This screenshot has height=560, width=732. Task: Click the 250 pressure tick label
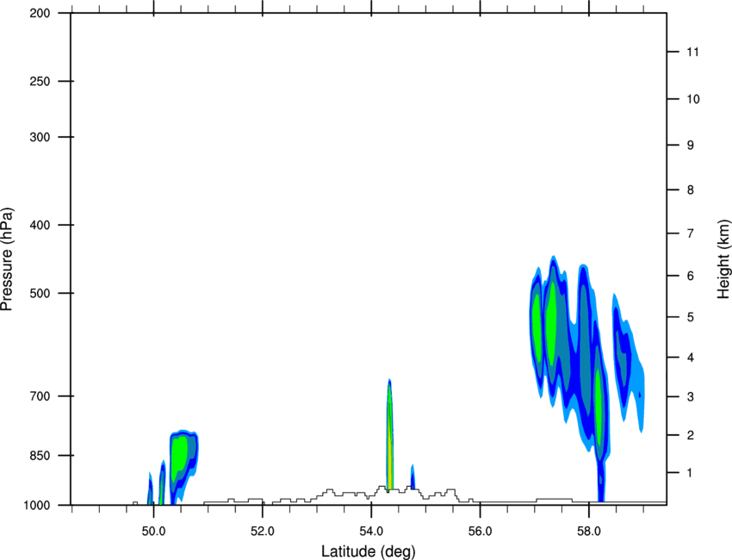pyautogui.click(x=40, y=81)
